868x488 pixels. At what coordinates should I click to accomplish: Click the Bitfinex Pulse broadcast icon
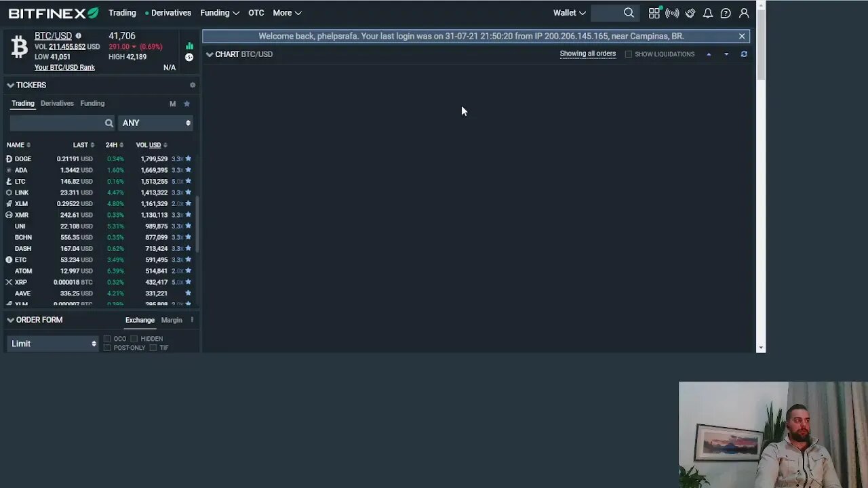(x=672, y=13)
